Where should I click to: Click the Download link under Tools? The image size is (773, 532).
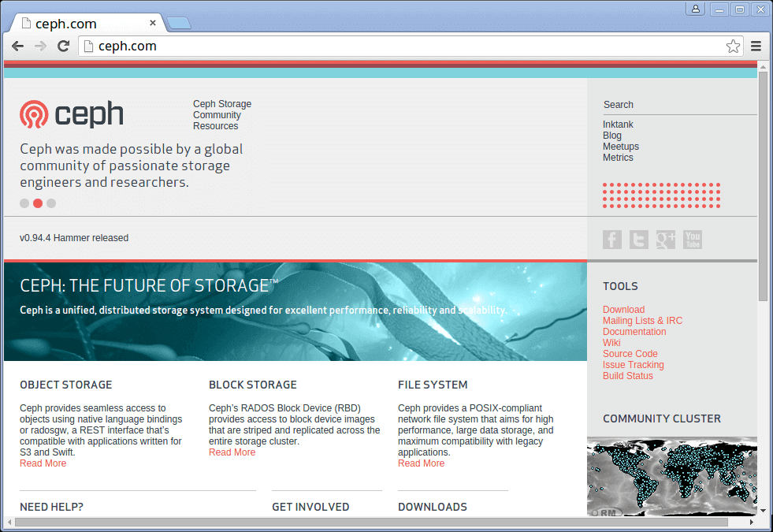(623, 310)
